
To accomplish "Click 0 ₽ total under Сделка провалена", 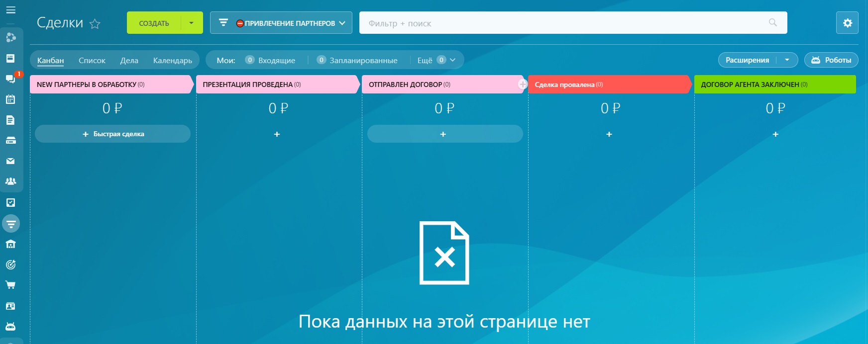I will tap(611, 108).
